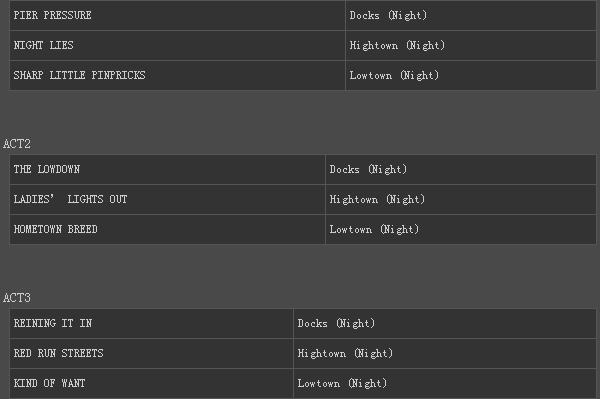This screenshot has width=600, height=399.
Task: Click Lowtown (Night) beside HOMETOWN BREED
Action: pyautogui.click(x=374, y=229)
